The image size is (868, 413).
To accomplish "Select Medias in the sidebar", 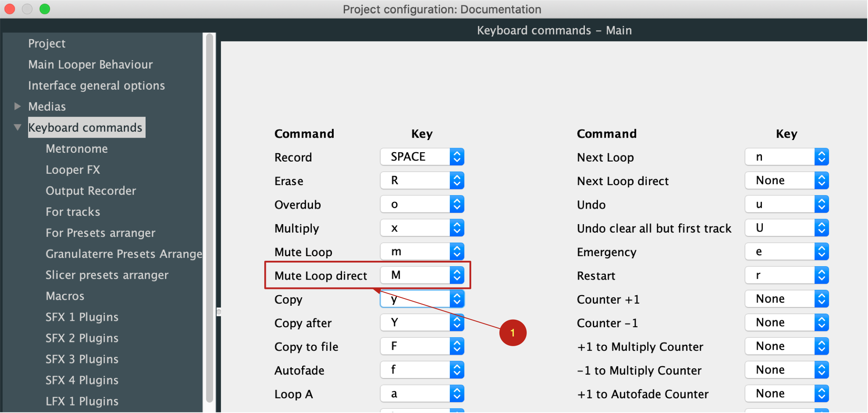I will 47,106.
